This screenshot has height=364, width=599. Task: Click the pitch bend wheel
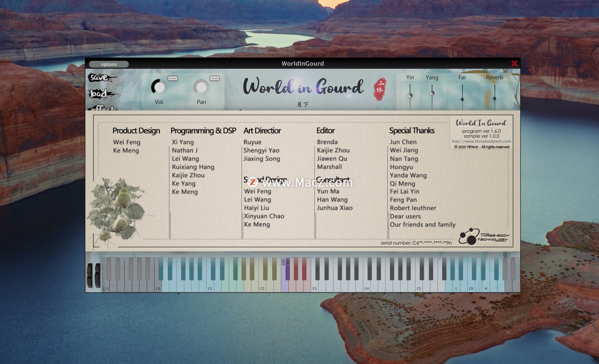tap(90, 275)
